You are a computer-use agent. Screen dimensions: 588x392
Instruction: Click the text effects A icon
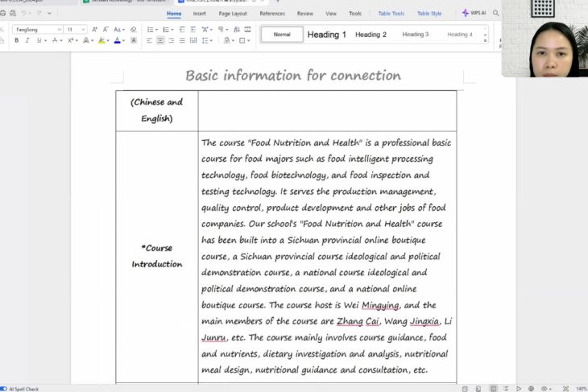pyautogui.click(x=86, y=40)
